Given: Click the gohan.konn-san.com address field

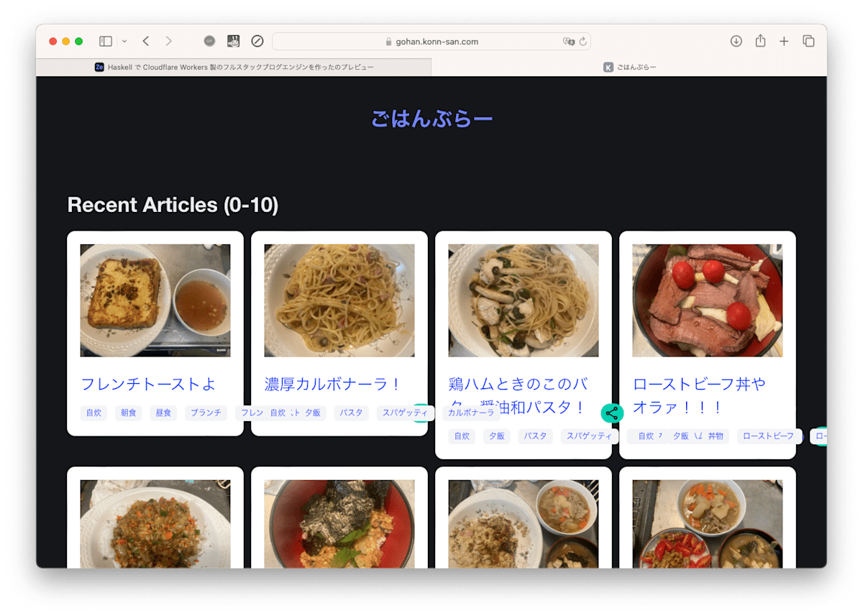Looking at the screenshot, I should pos(431,42).
